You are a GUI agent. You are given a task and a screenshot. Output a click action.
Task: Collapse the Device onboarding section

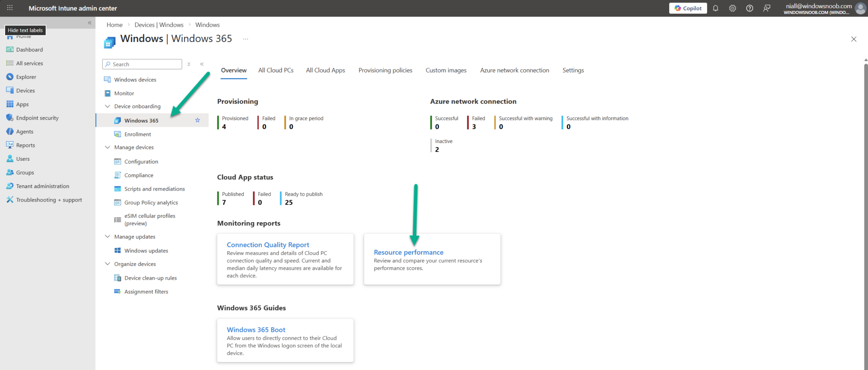(x=107, y=107)
